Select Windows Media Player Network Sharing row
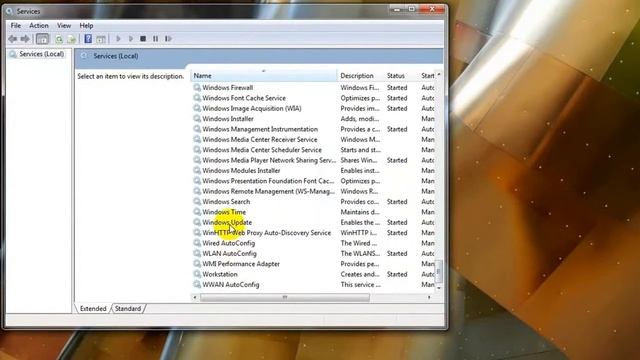Viewport: 640px width, 360px height. click(x=269, y=160)
